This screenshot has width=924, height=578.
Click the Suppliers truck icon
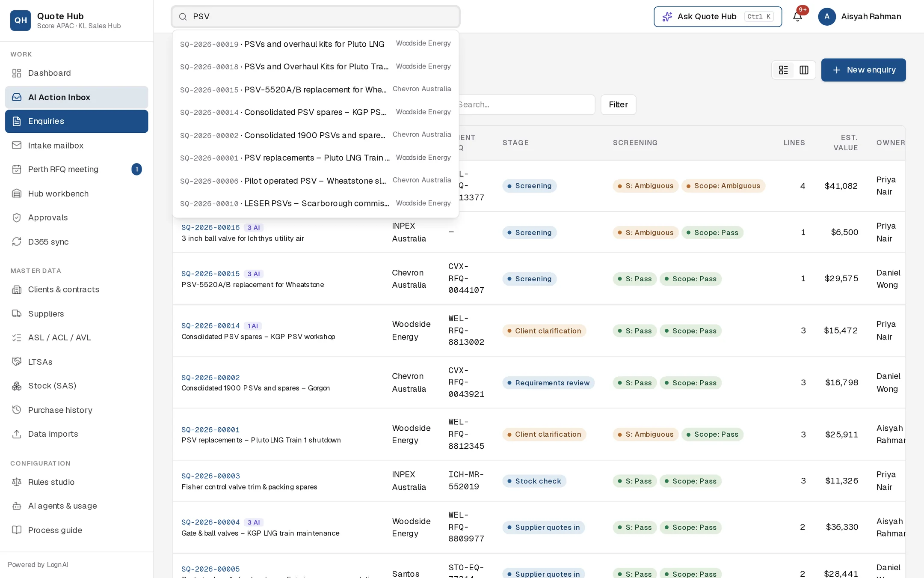point(17,314)
